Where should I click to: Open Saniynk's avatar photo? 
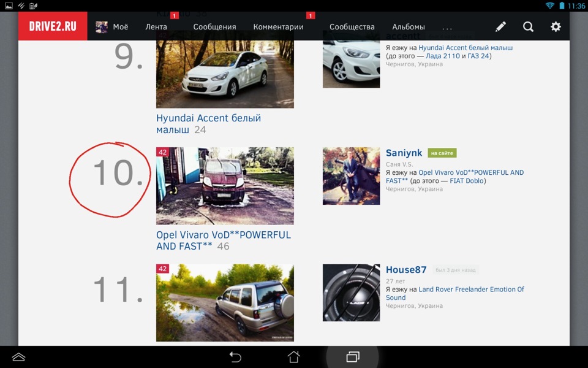tap(352, 176)
